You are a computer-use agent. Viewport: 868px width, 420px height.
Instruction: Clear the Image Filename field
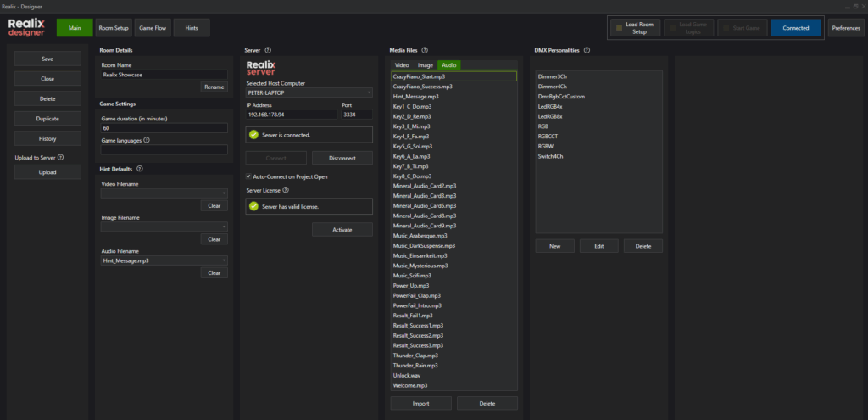[x=214, y=239]
